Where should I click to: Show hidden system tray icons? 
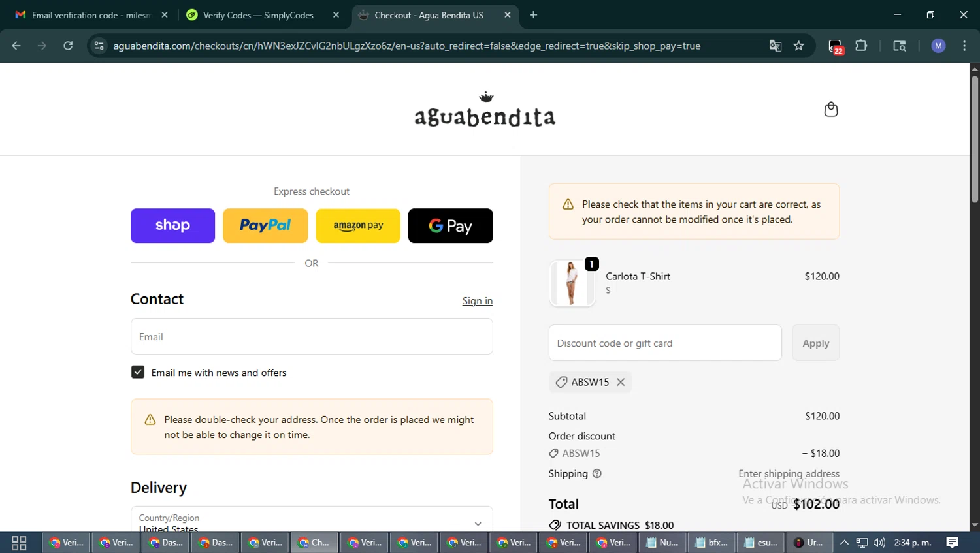click(844, 543)
